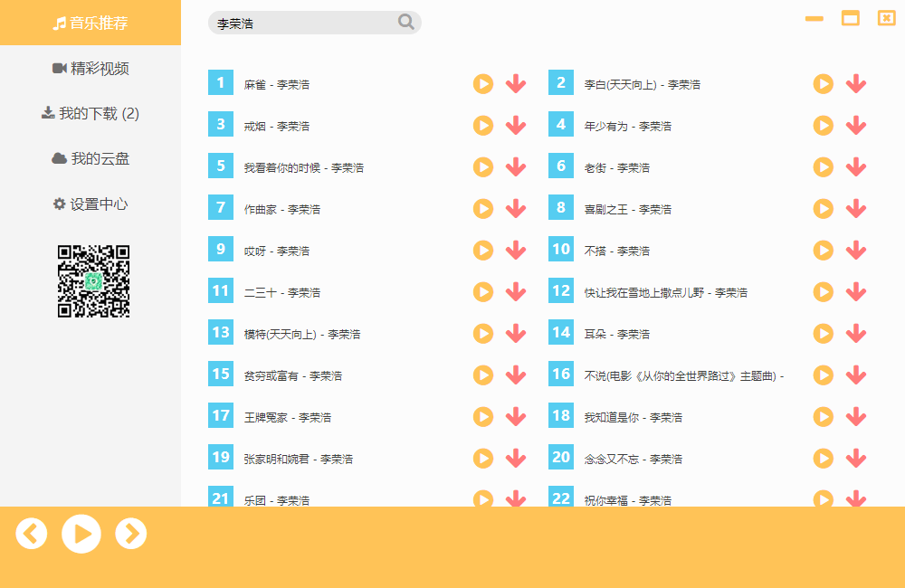This screenshot has width=905, height=588.
Task: Download 李白(天天向上) by 李荣浩
Action: click(x=855, y=83)
